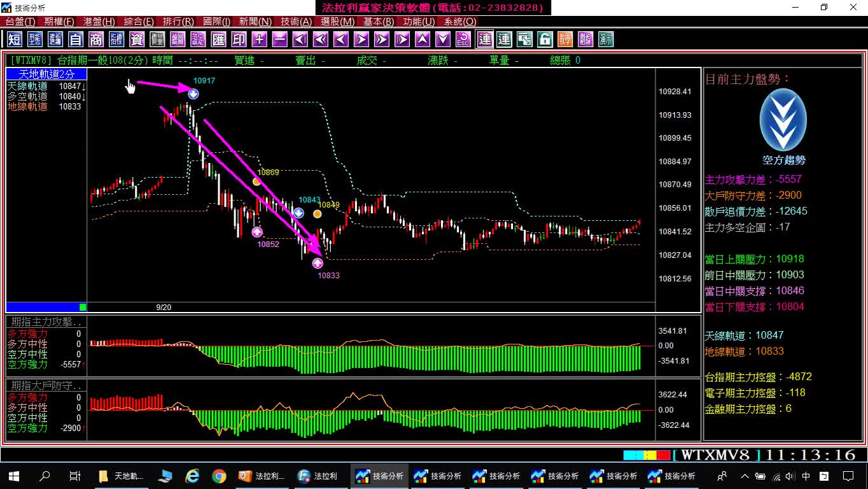This screenshot has width=868, height=489.
Task: Click the 自 toolbar icon
Action: 76,39
